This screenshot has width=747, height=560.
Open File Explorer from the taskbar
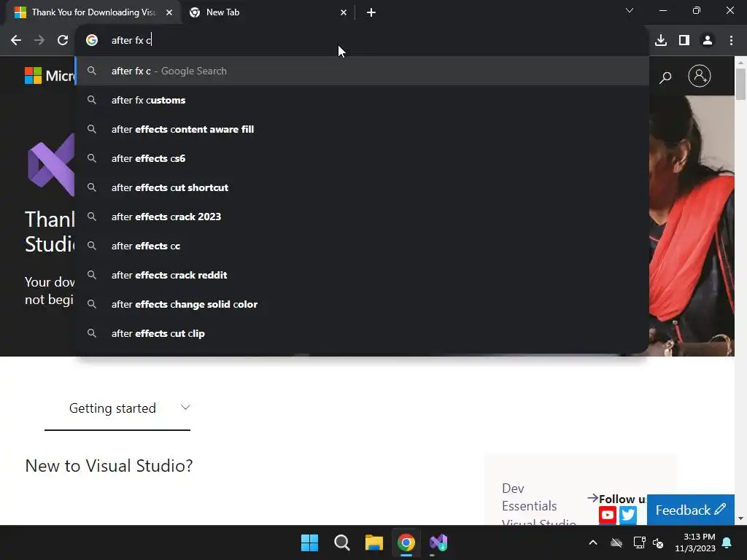374,542
